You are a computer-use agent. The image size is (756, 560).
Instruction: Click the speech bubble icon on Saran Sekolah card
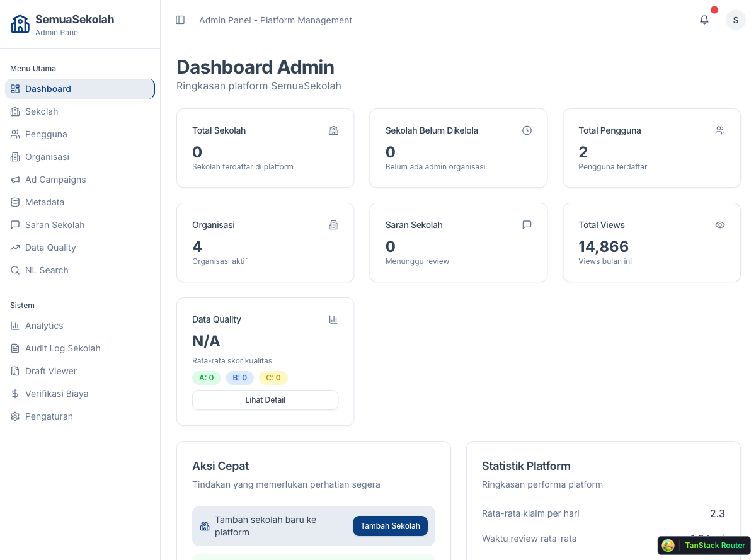527,225
